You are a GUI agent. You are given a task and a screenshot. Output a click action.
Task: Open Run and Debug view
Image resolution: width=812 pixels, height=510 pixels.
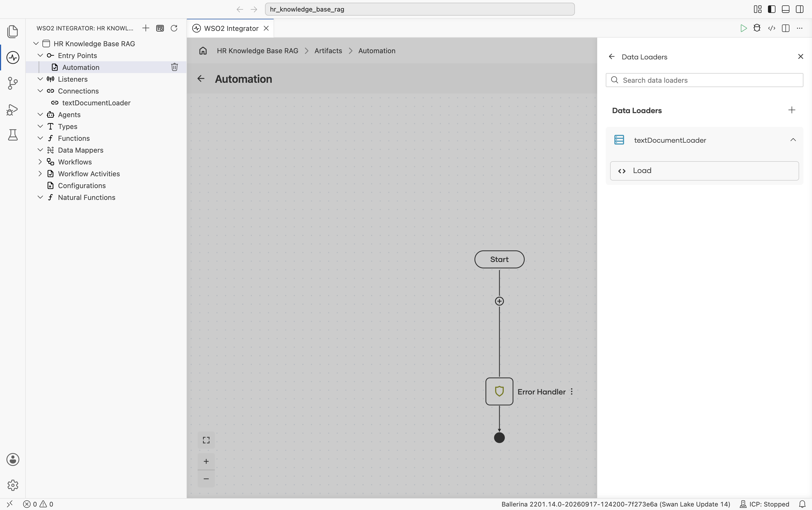coord(12,109)
